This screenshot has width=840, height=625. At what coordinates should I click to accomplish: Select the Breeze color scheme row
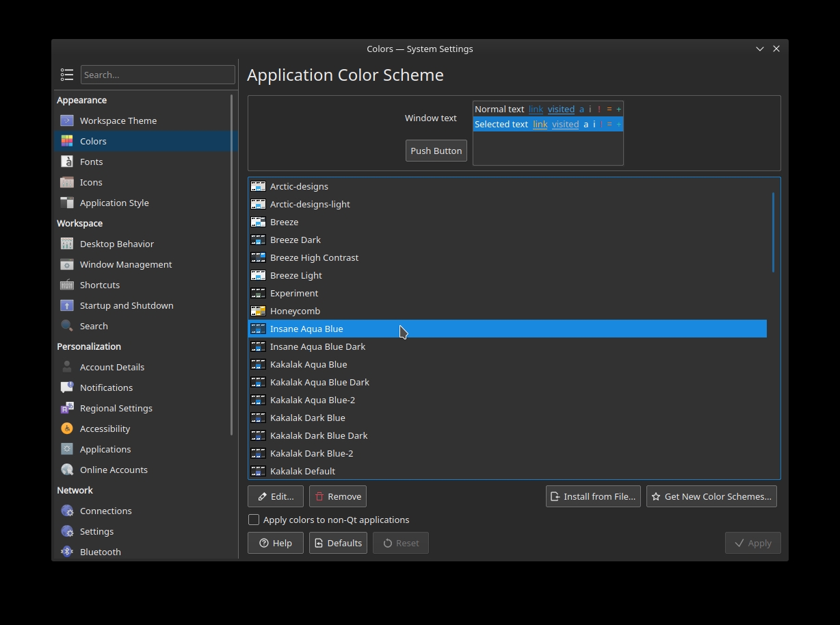(507, 222)
